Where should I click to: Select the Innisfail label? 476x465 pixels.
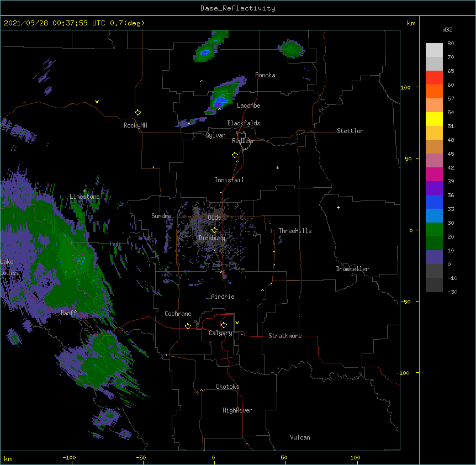pyautogui.click(x=229, y=180)
